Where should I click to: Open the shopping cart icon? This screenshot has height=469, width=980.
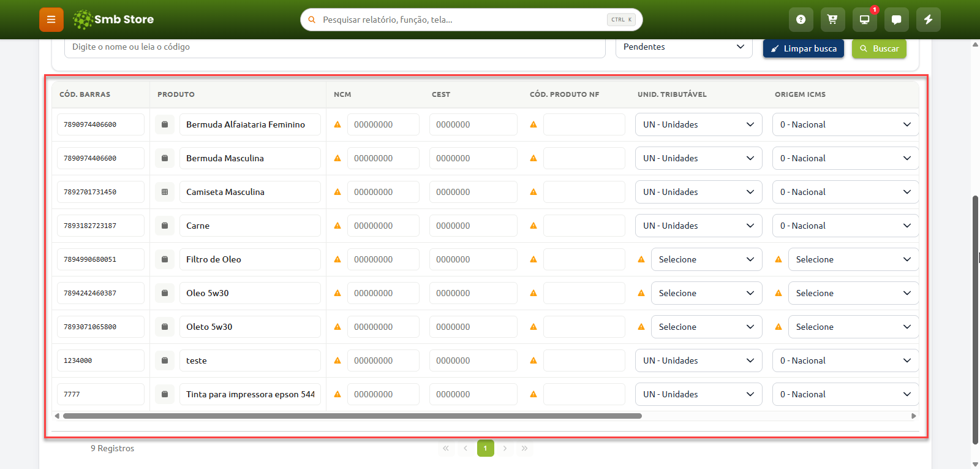[x=832, y=20]
